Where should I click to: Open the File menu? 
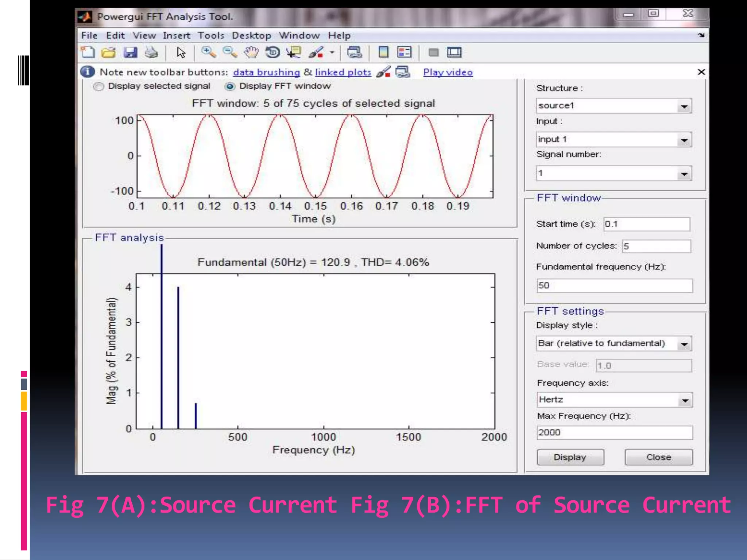(89, 35)
